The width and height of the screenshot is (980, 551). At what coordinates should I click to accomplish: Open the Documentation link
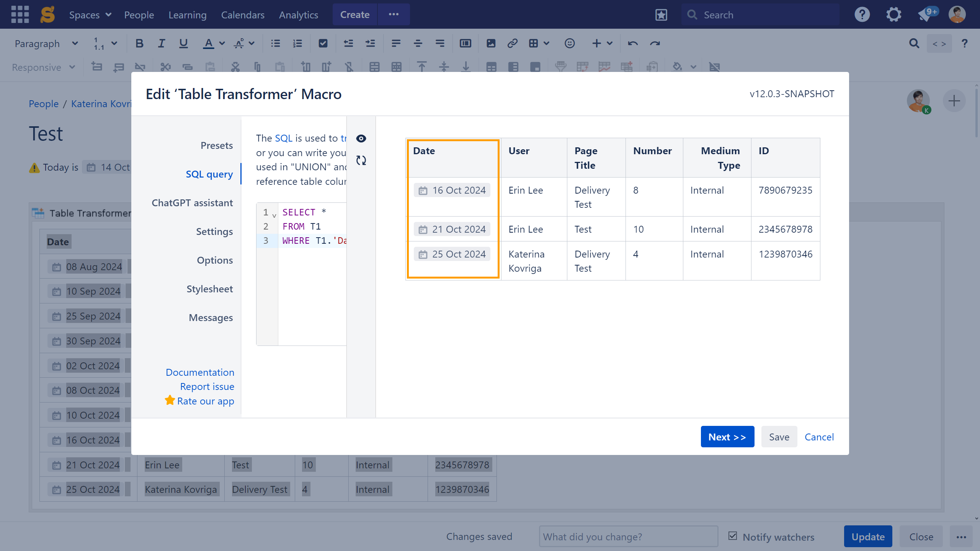200,372
